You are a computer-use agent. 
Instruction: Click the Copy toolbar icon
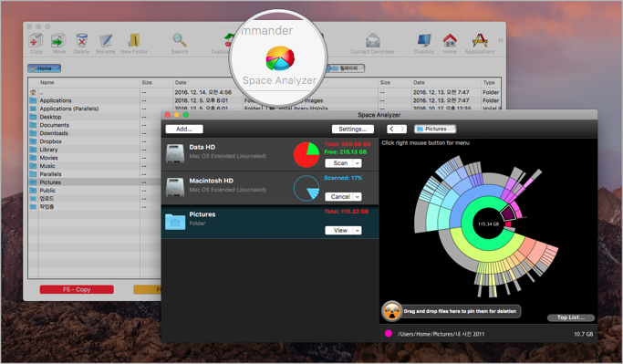(x=36, y=40)
